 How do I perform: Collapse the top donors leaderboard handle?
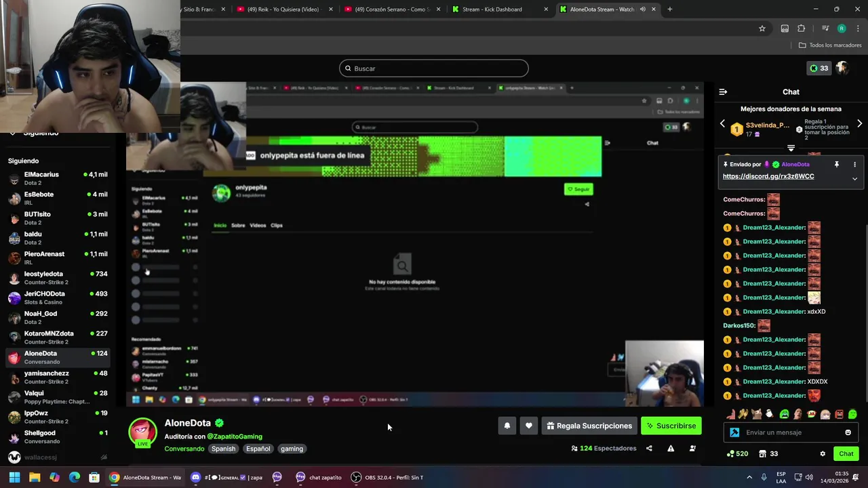791,148
